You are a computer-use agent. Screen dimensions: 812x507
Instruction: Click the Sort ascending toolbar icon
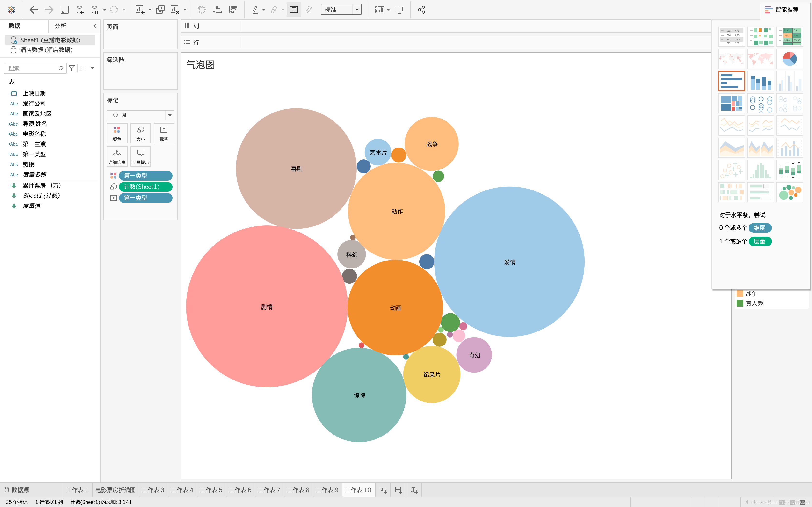coord(217,10)
